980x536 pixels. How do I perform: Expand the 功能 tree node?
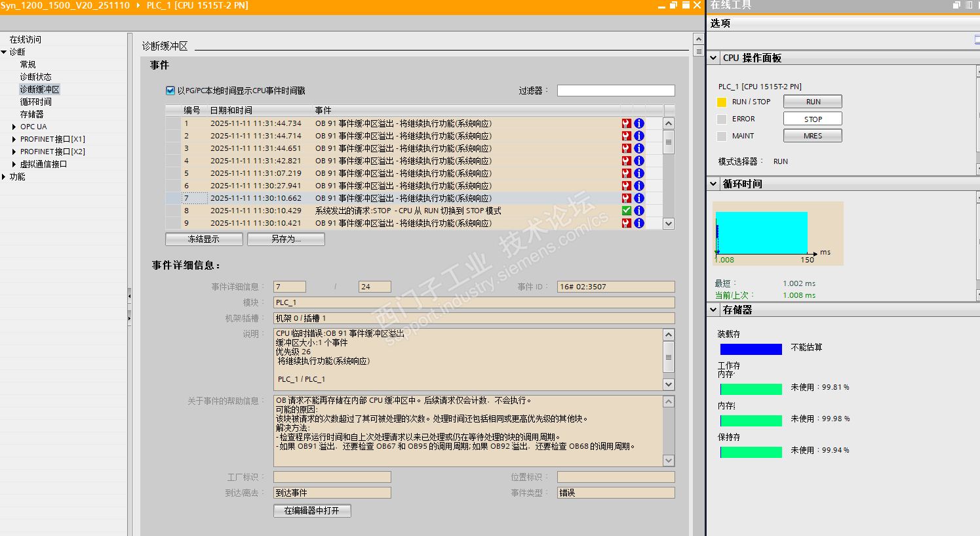(4, 176)
